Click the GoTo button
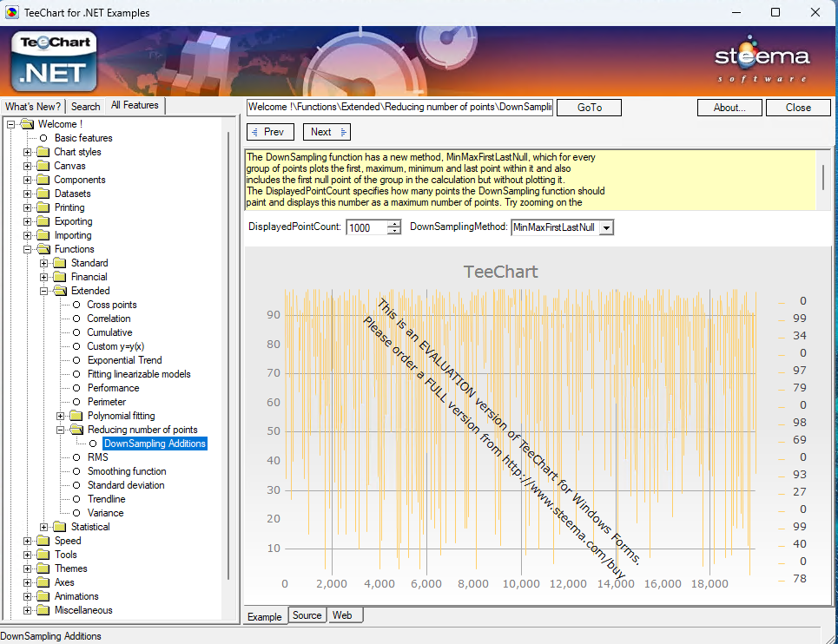Viewport: 838px width, 644px height. [589, 108]
